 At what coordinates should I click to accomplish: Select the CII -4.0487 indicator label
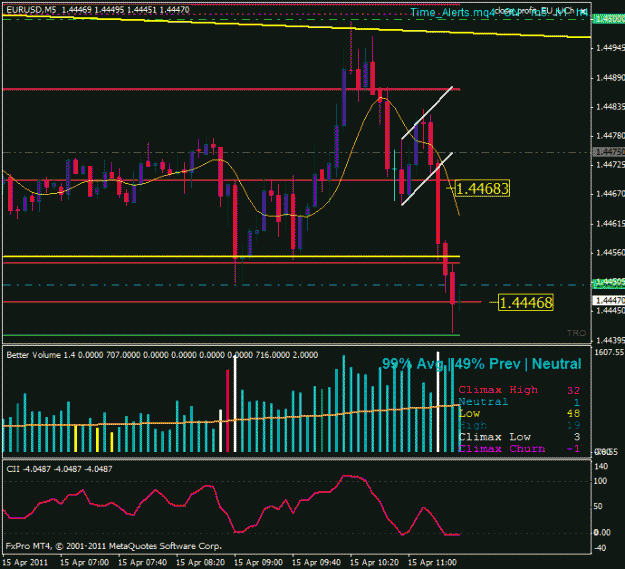tap(59, 469)
